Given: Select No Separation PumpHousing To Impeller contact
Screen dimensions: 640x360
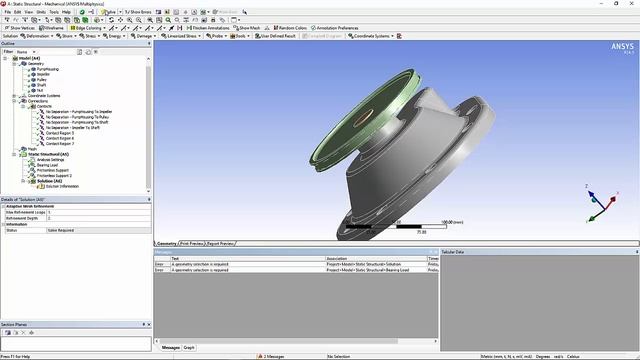Looking at the screenshot, I should pyautogui.click(x=79, y=112).
